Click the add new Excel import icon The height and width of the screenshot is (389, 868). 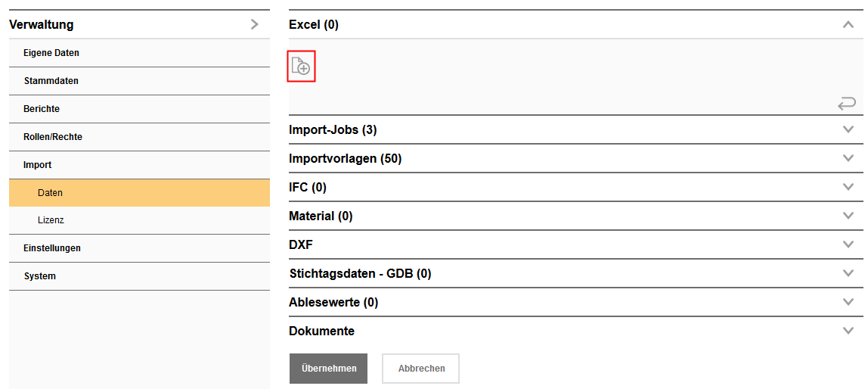pos(301,67)
